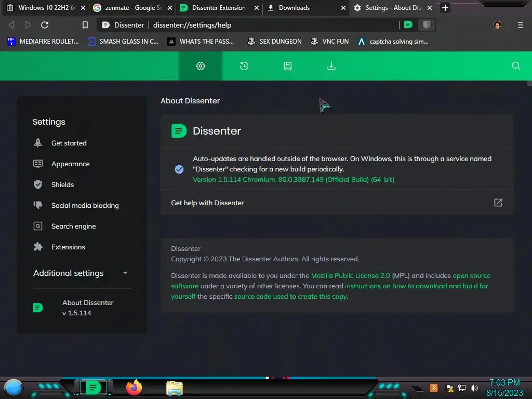
Task: Open the History clock icon in green toolbar
Action: click(244, 66)
